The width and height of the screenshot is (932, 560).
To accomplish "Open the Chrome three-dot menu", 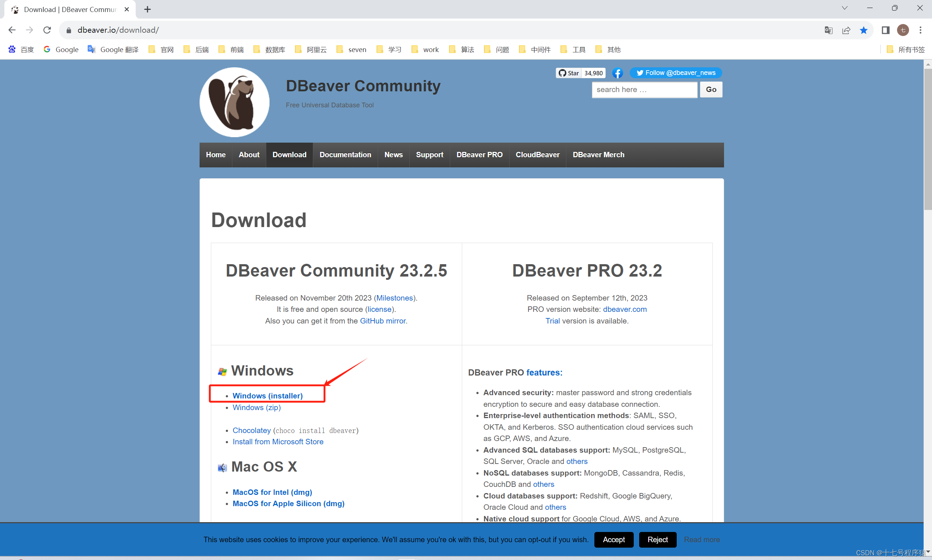I will [x=920, y=30].
